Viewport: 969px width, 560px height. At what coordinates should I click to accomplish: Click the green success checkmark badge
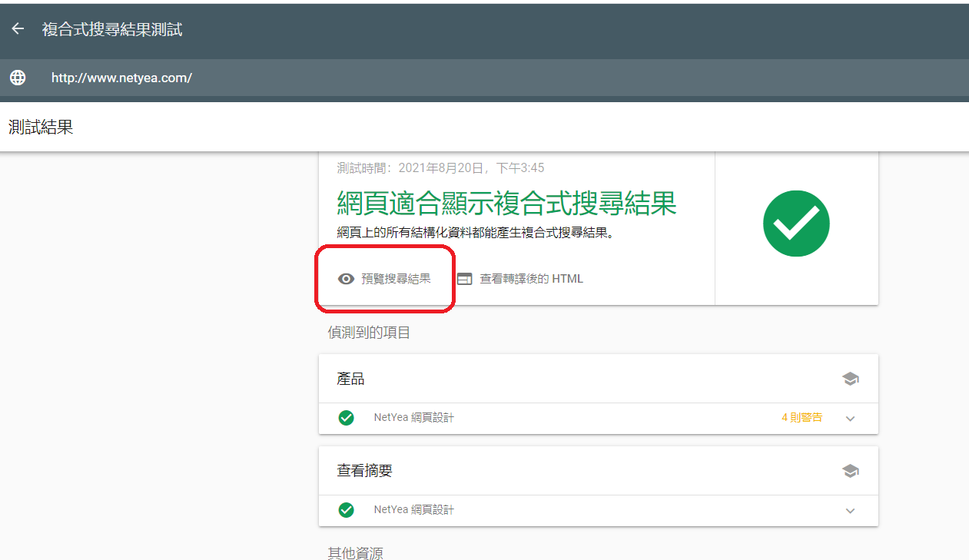796,224
